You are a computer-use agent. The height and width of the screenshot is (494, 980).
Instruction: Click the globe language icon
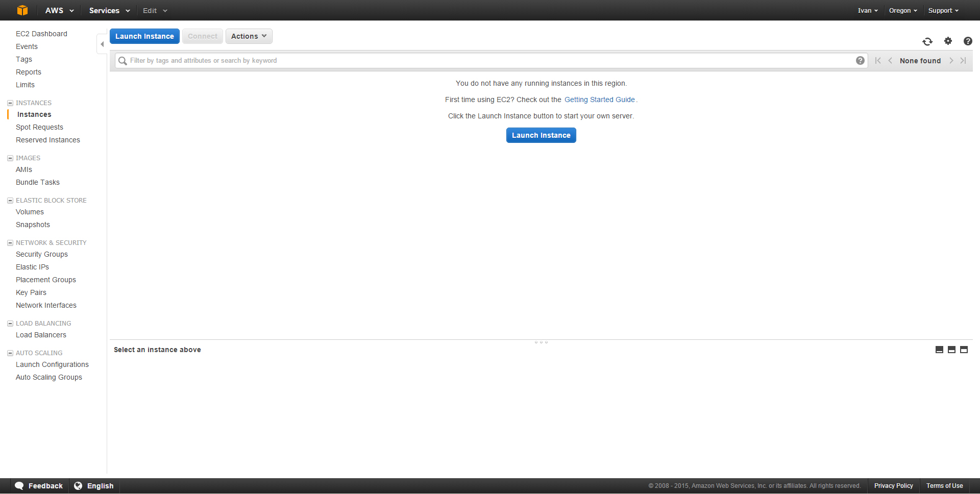pos(78,486)
